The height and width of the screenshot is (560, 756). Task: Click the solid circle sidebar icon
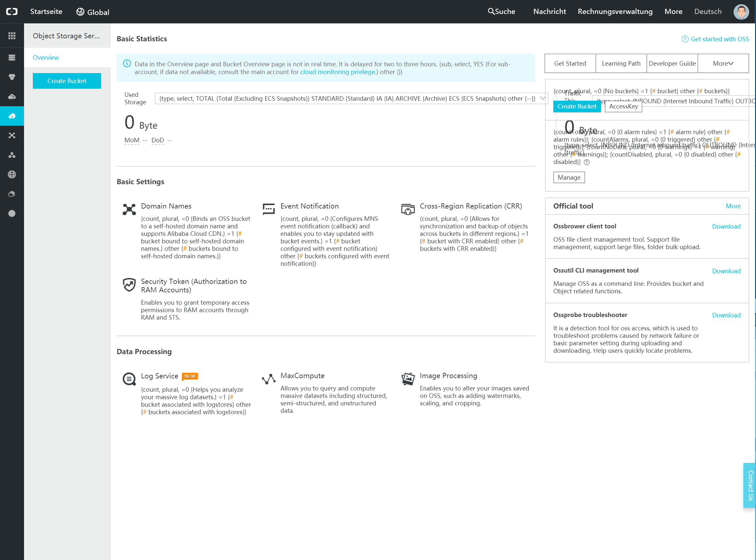(x=12, y=213)
